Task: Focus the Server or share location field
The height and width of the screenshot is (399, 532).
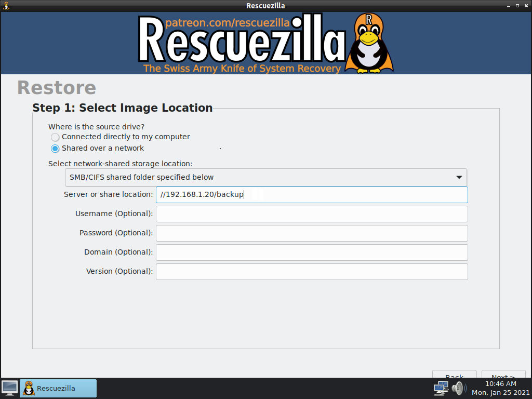Action: [312, 195]
